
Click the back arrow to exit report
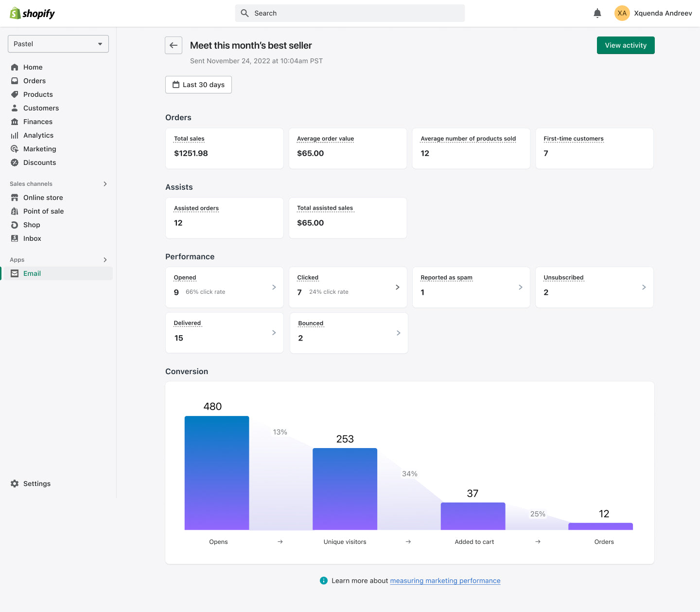pos(174,45)
